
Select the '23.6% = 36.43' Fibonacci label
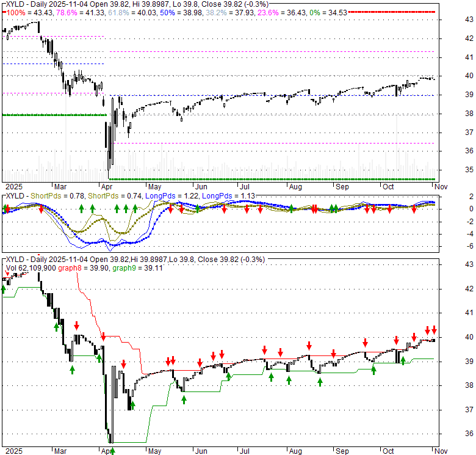(282, 13)
